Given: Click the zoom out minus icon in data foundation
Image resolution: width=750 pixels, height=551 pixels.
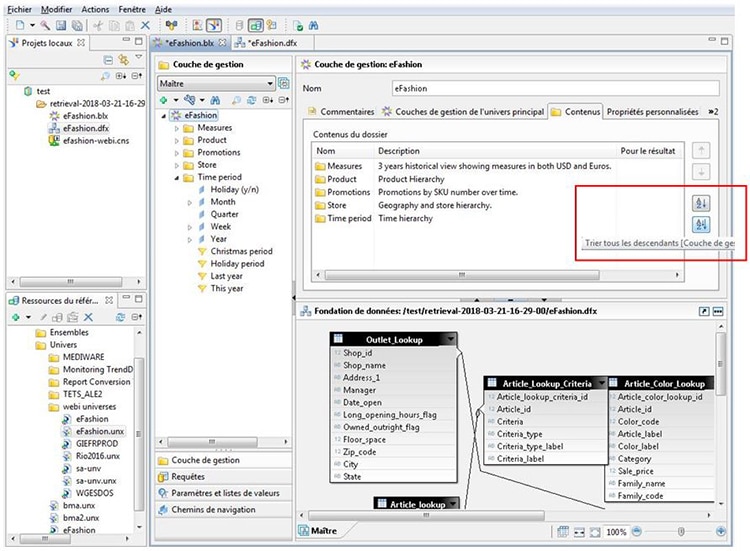Looking at the screenshot, I should pyautogui.click(x=637, y=531).
